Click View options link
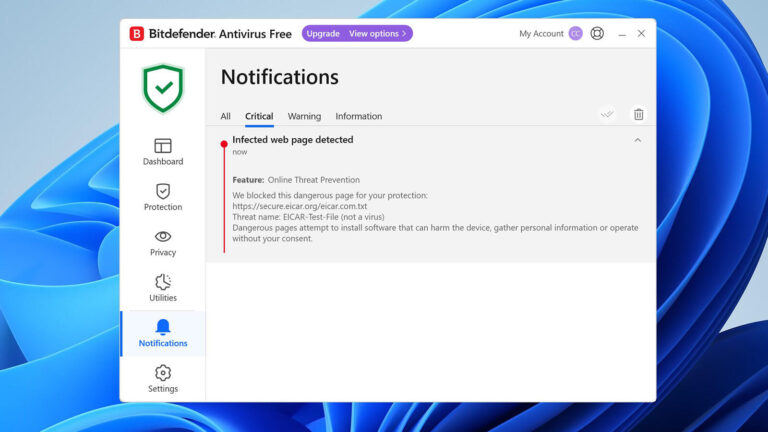The image size is (768, 432). (377, 33)
